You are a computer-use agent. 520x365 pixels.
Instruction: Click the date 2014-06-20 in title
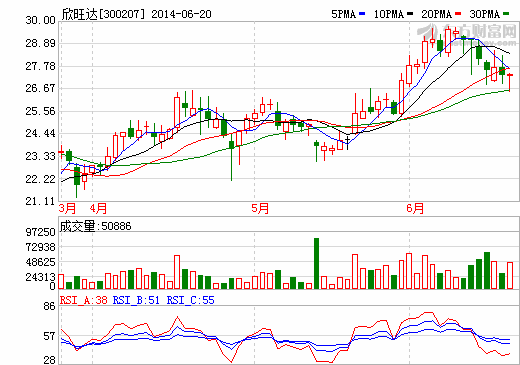[181, 14]
